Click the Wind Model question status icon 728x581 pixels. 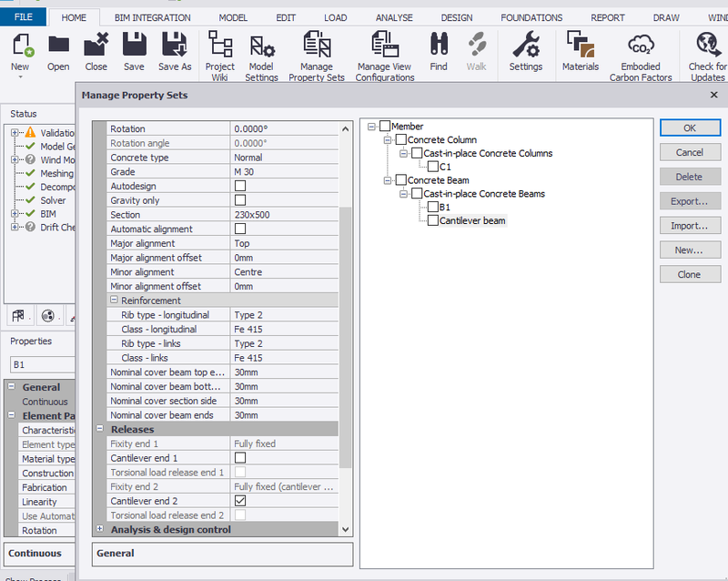31,159
